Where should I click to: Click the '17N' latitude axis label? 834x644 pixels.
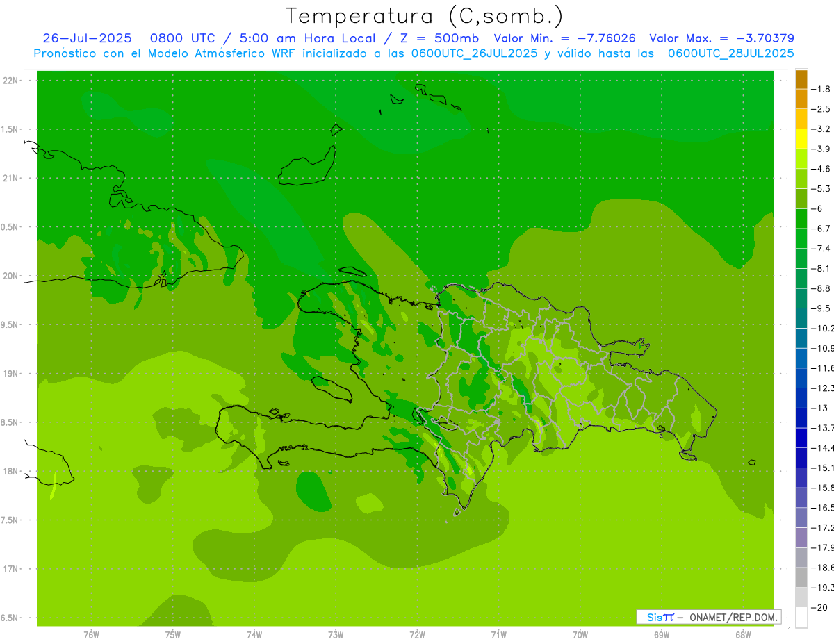[10, 569]
